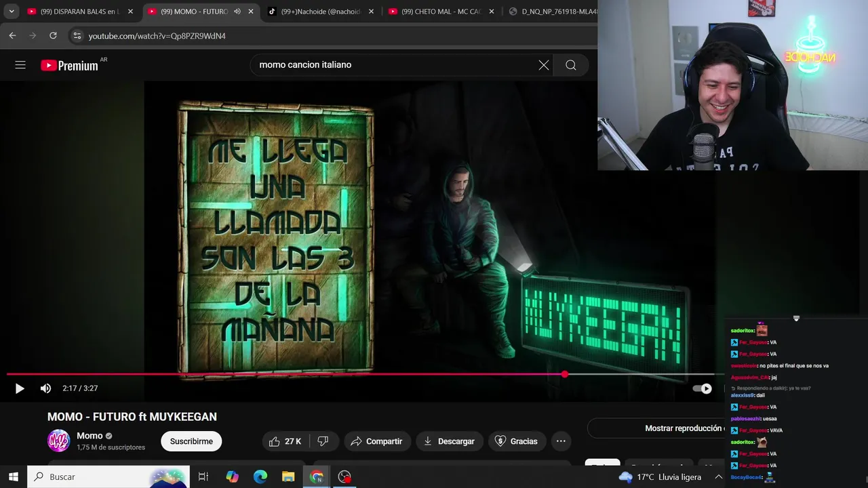Image resolution: width=868 pixels, height=488 pixels.
Task: Show hidden system tray icons chevron
Action: coord(719,477)
